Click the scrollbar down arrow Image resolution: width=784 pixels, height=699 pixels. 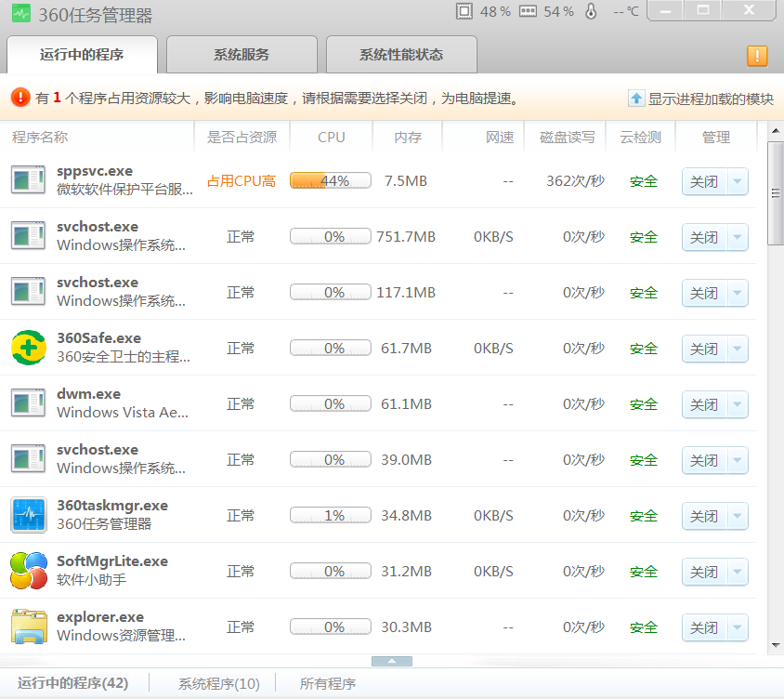(776, 645)
